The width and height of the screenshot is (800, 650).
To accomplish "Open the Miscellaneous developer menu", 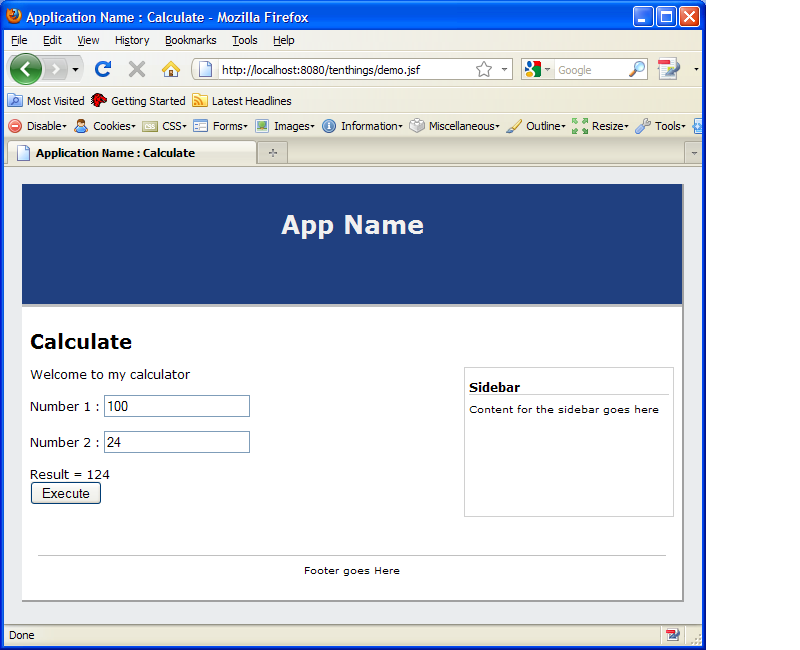I will pyautogui.click(x=464, y=126).
